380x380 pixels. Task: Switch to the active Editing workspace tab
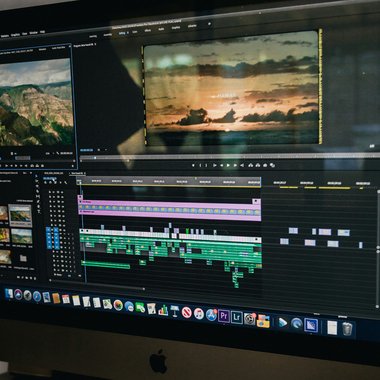123,33
